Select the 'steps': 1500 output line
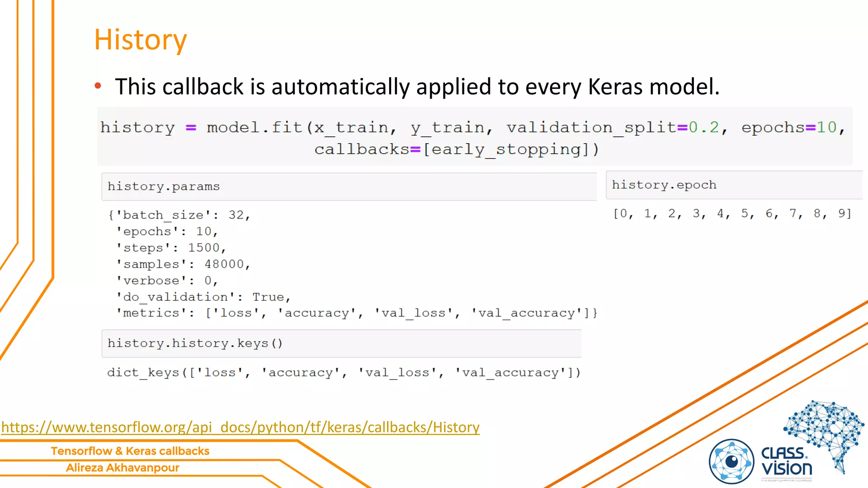Image resolution: width=868 pixels, height=488 pixels. pos(171,248)
